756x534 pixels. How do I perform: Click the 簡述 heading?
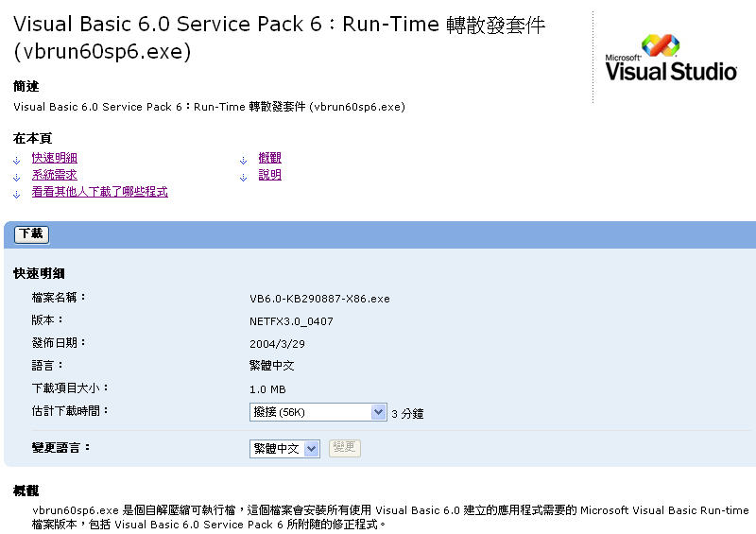26,86
